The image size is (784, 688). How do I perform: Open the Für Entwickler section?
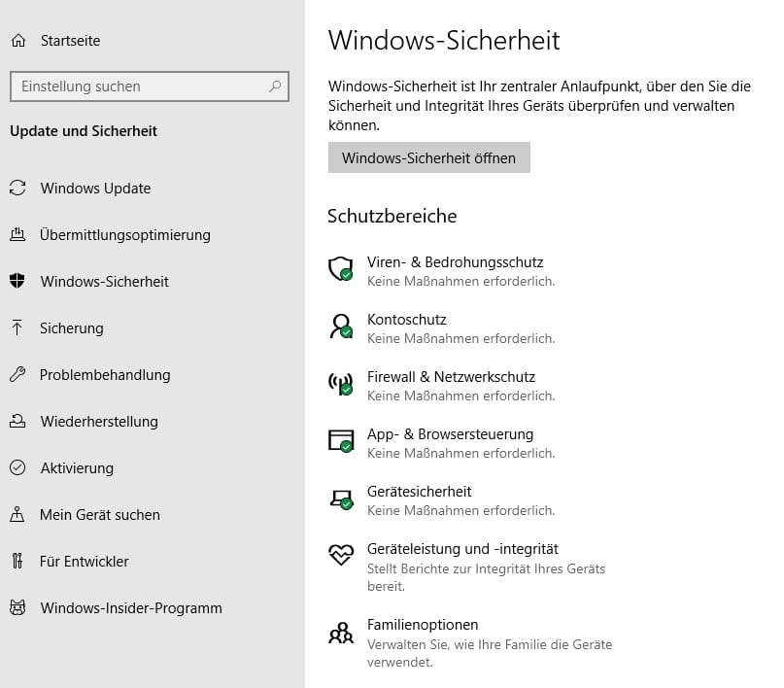pos(84,562)
